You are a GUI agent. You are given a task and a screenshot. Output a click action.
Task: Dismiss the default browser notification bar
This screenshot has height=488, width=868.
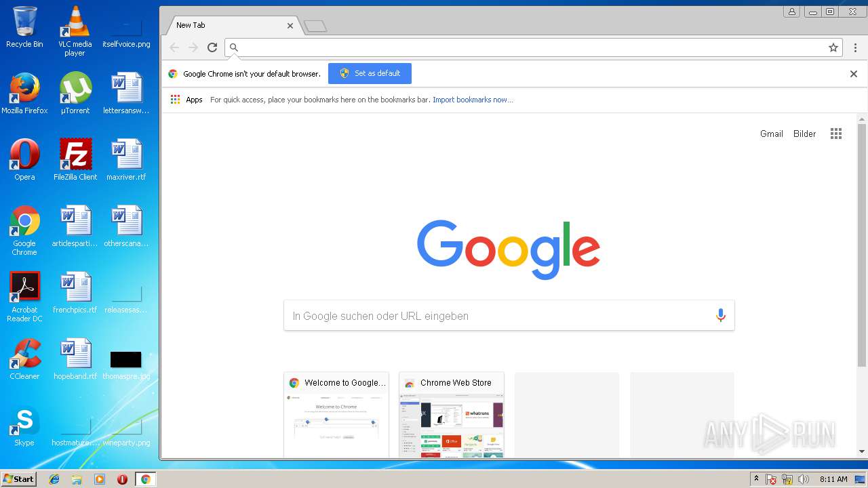[x=854, y=74]
